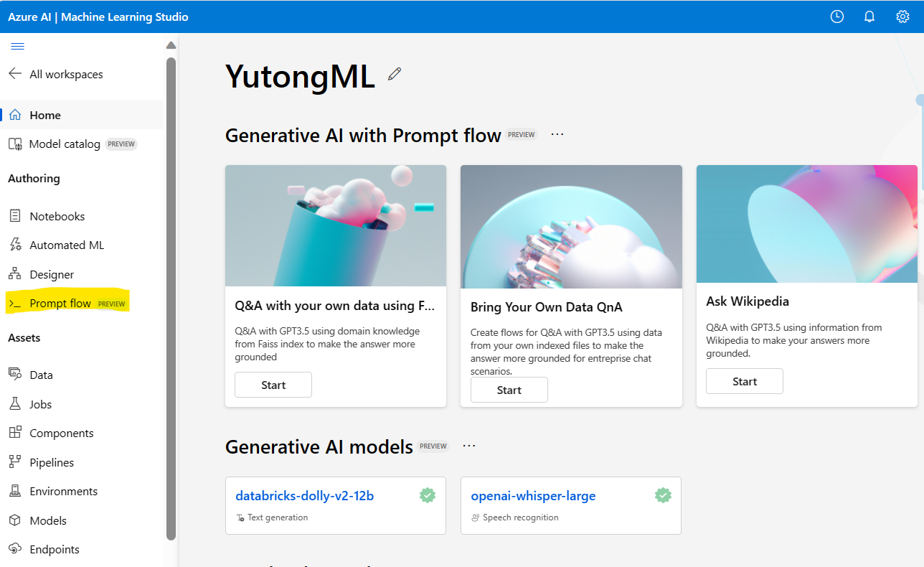Click the Azure AI Machine Learning Studio title
This screenshot has height=567, width=924.
point(98,17)
